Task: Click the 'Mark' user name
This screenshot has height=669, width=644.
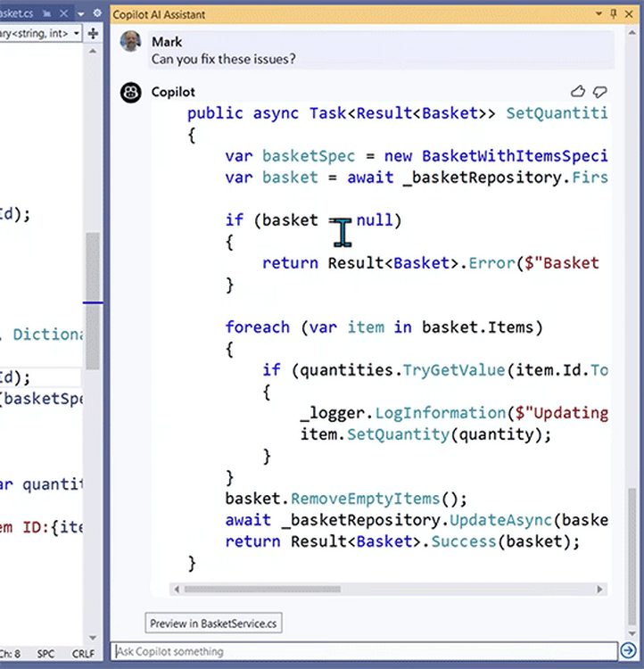Action: coord(167,42)
